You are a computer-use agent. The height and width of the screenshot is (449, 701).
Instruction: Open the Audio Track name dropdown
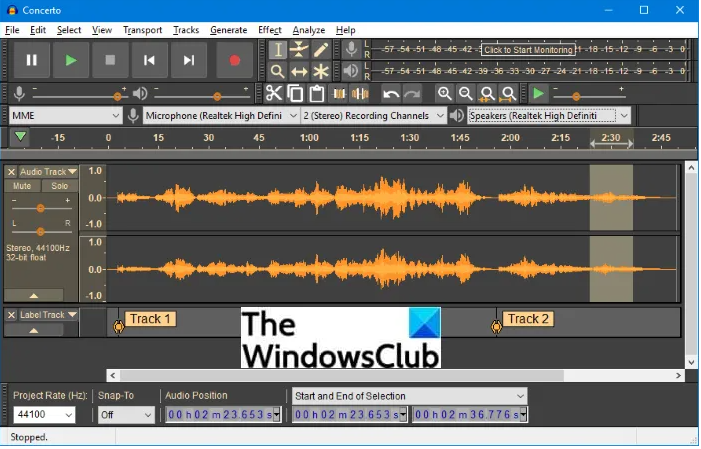pyautogui.click(x=48, y=172)
